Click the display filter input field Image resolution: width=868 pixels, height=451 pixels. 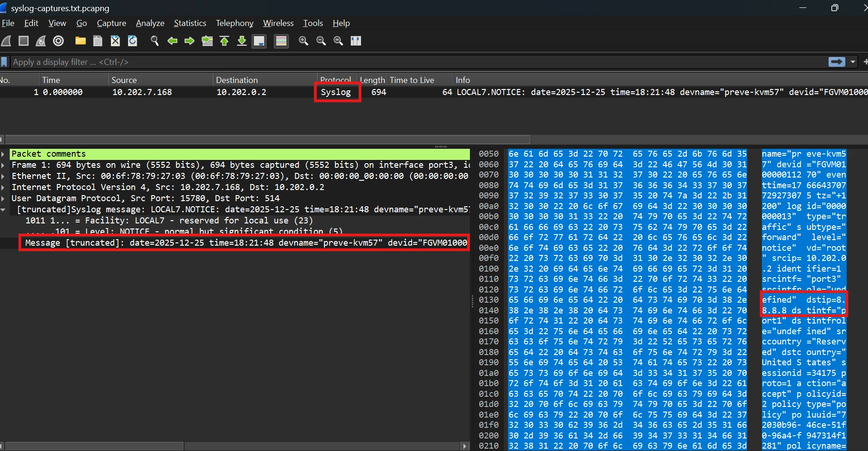point(417,62)
